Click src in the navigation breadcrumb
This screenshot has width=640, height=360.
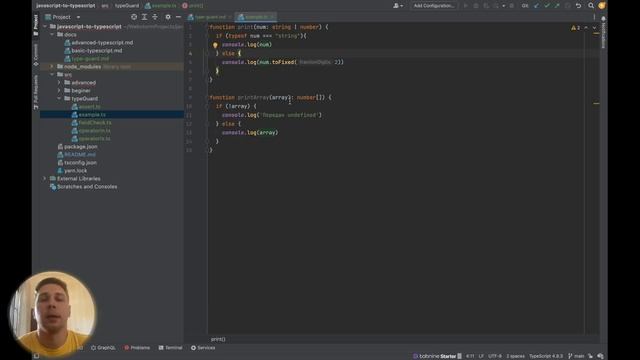[x=105, y=6]
